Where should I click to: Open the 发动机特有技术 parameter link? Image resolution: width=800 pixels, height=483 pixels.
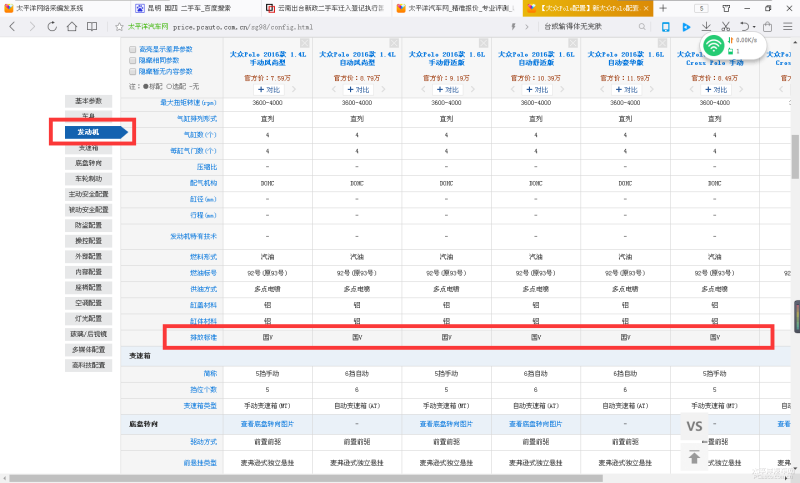pos(193,236)
